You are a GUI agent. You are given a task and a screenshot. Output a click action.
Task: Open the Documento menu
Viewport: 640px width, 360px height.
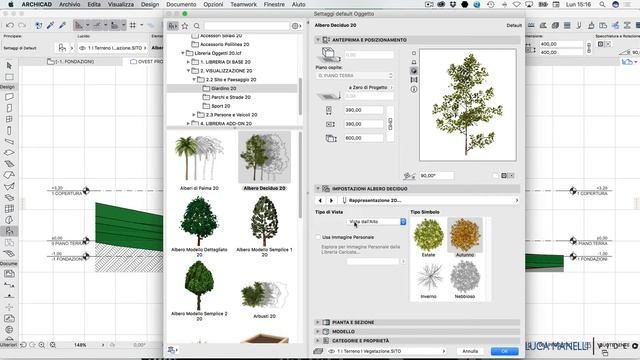tap(181, 4)
